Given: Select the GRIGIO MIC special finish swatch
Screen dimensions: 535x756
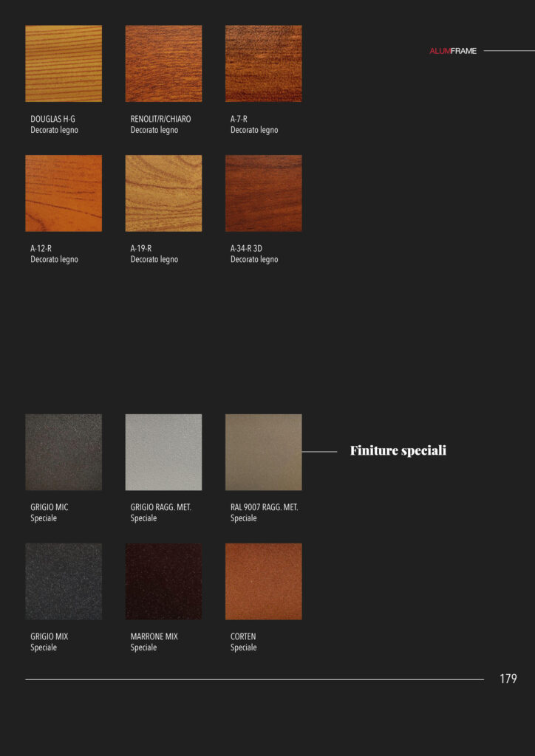Looking at the screenshot, I should pyautogui.click(x=64, y=453).
